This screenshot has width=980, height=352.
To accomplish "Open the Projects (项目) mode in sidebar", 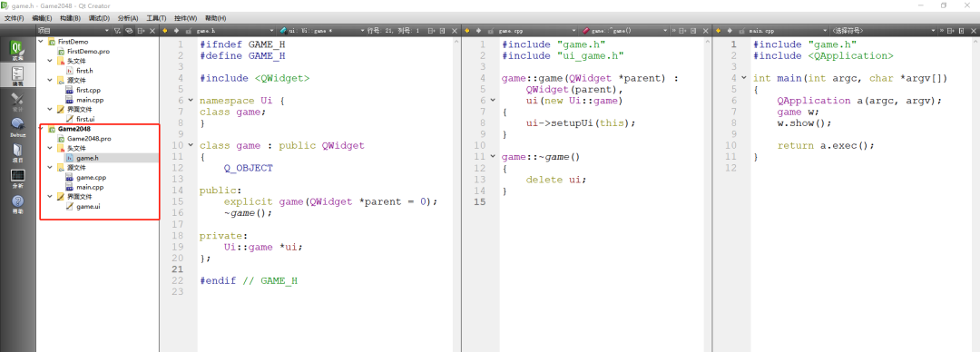I will coord(17,153).
